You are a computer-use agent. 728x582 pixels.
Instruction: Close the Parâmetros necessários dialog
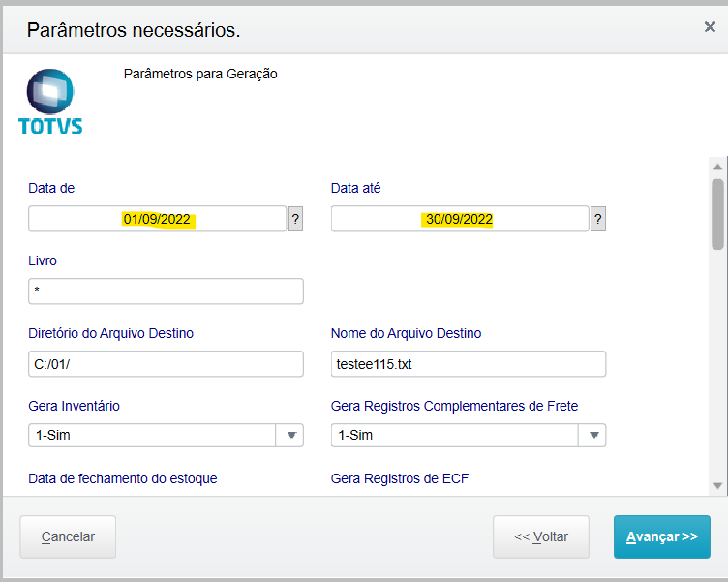click(710, 27)
